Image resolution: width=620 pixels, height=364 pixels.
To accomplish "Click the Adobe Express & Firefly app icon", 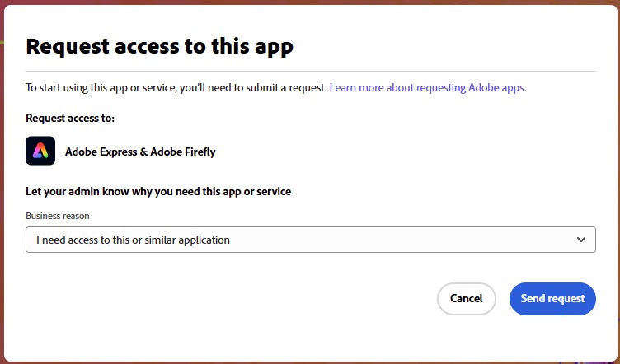I will [40, 151].
